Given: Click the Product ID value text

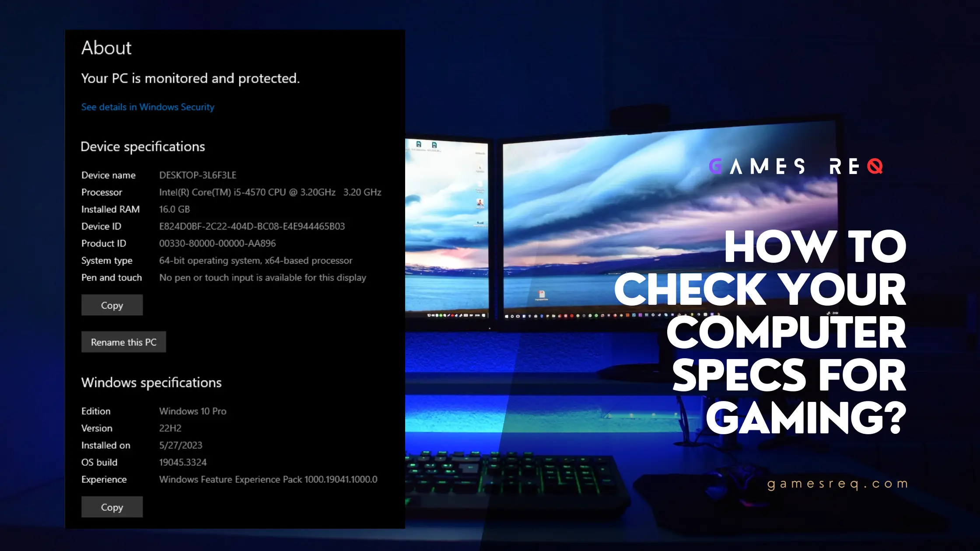Looking at the screenshot, I should click(x=217, y=243).
